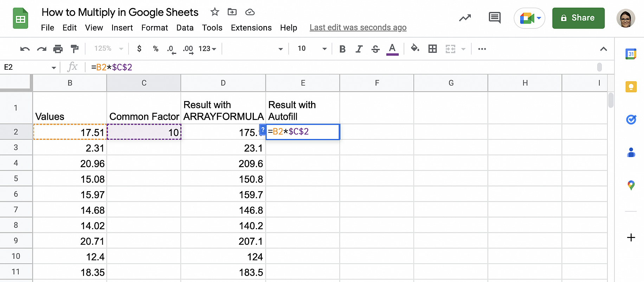The width and height of the screenshot is (644, 282).
Task: Open the text color picker
Action: click(x=392, y=49)
